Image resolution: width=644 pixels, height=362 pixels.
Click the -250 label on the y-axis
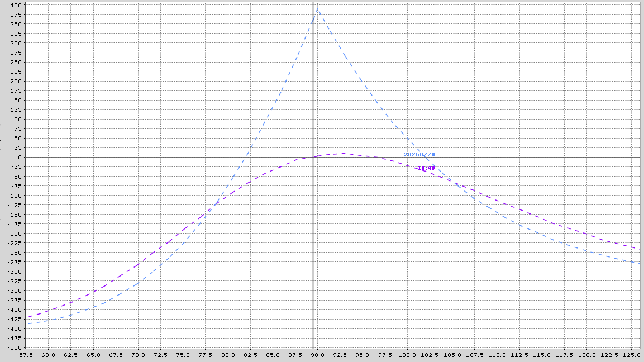(15, 253)
